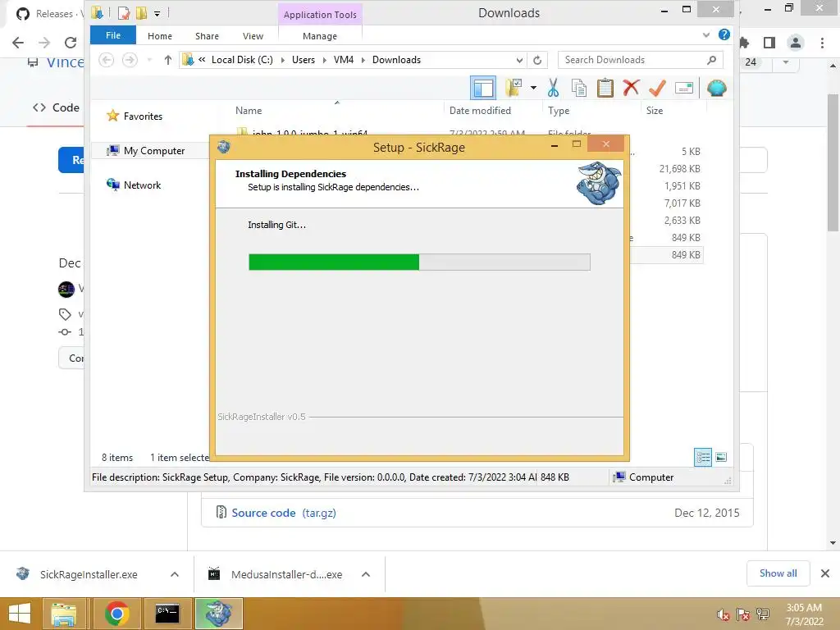
Task: Open the blue File menu in Explorer
Action: (x=113, y=35)
